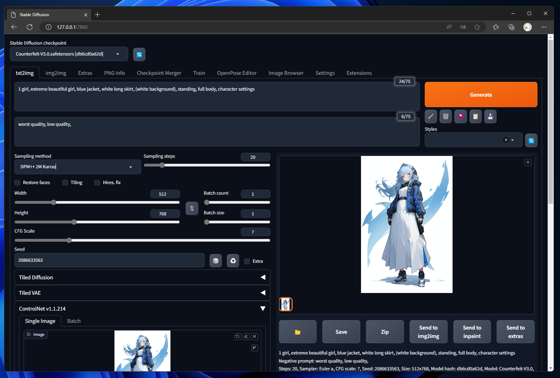560x378 pixels.
Task: Reload the browser page
Action: (x=30, y=27)
